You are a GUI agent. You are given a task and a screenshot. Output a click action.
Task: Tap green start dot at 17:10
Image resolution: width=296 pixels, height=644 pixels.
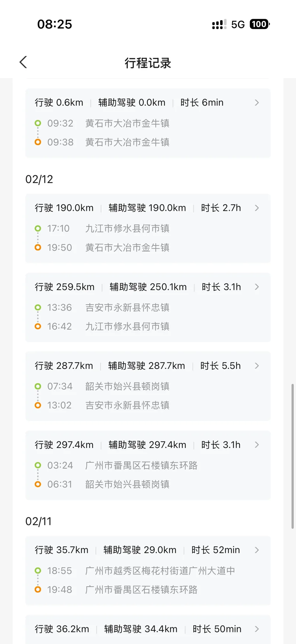pyautogui.click(x=38, y=228)
